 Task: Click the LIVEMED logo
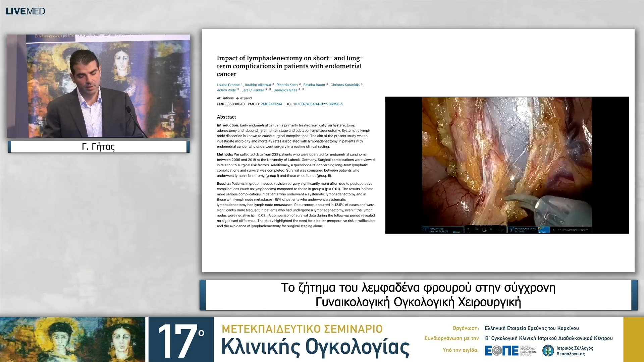coord(25,11)
